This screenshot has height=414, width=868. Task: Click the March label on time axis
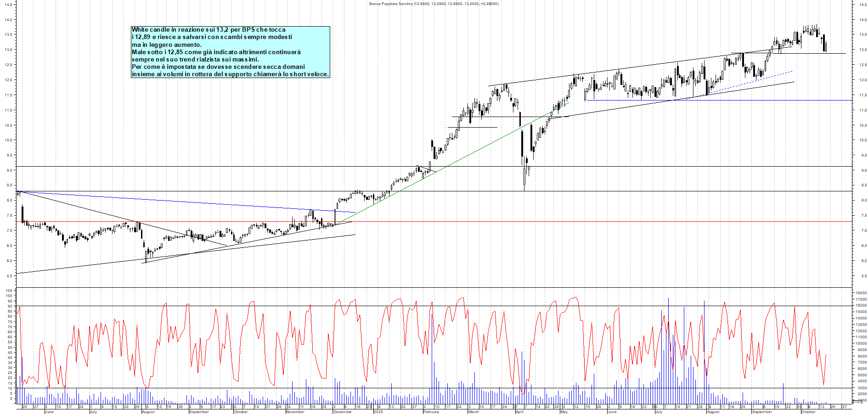pos(473,412)
